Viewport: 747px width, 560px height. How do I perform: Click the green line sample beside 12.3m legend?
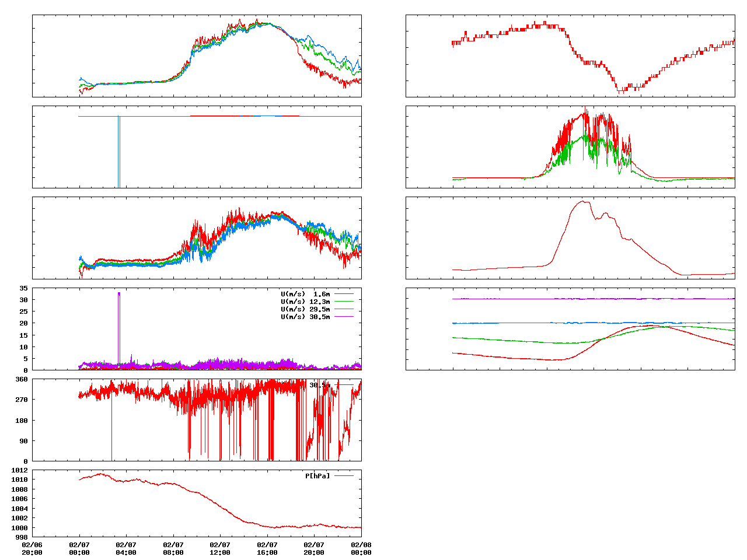click(x=344, y=302)
